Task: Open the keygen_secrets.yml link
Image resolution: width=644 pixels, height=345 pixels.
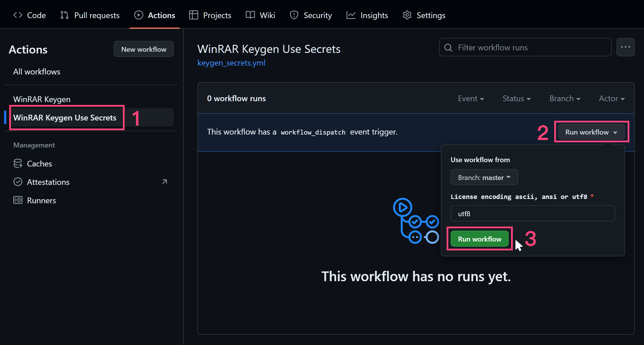Action: (231, 63)
